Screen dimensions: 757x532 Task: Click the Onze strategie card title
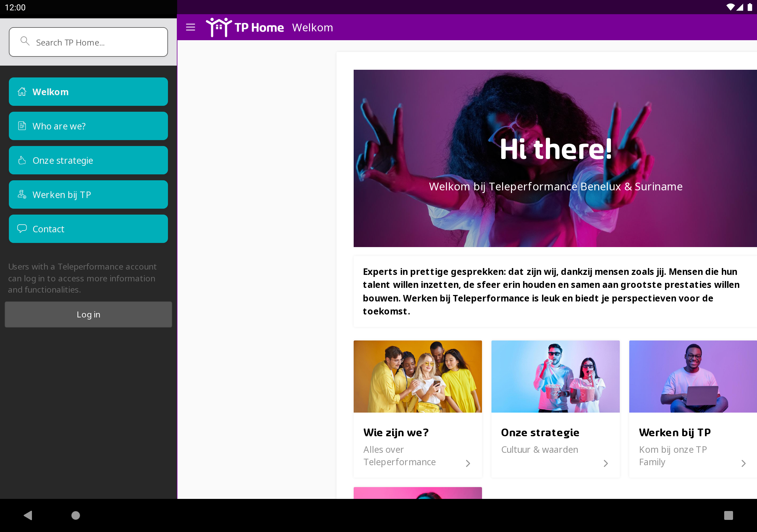pos(540,432)
